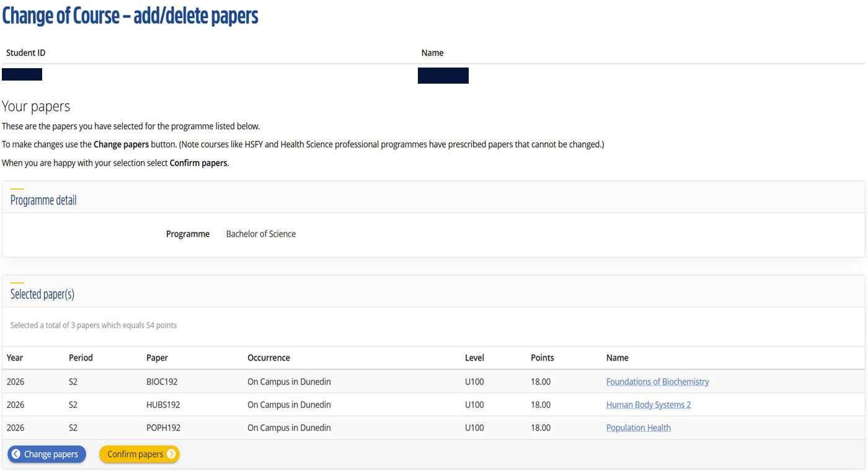Open the Human Body Systems 2 link
The width and height of the screenshot is (868, 471).
tap(649, 405)
